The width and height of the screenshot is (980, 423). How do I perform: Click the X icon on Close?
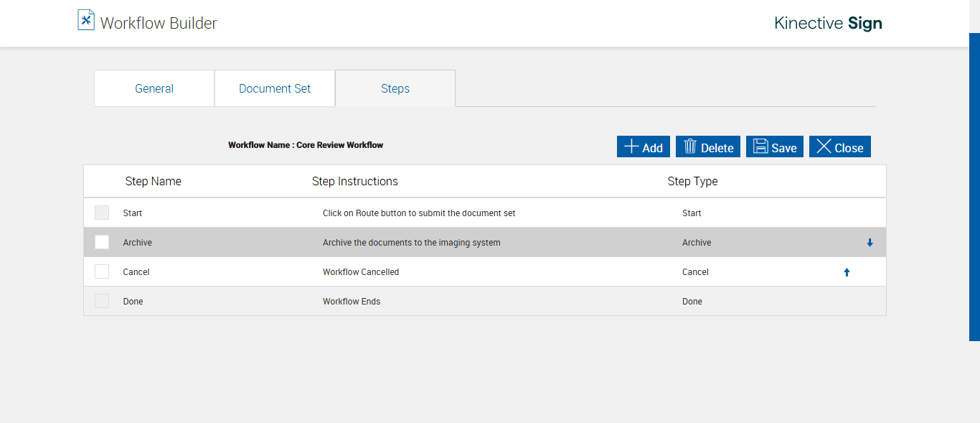[824, 147]
